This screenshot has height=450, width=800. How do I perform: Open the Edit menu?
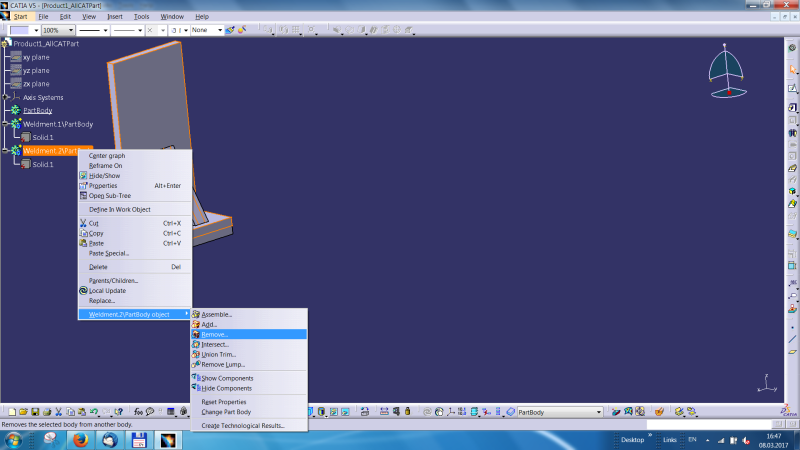[65, 17]
